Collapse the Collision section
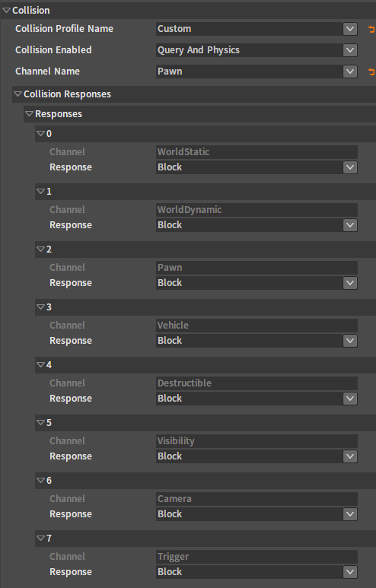Image resolution: width=376 pixels, height=588 pixels. point(6,10)
